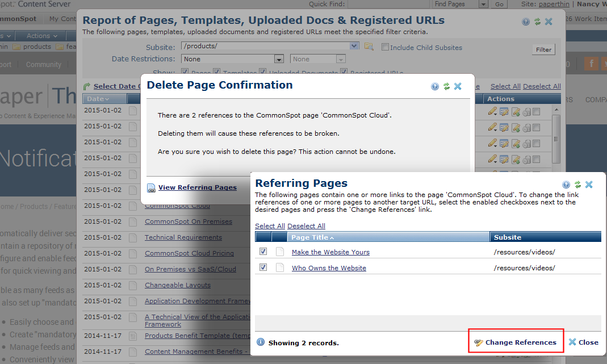Open the Who Owns the Website link

329,268
